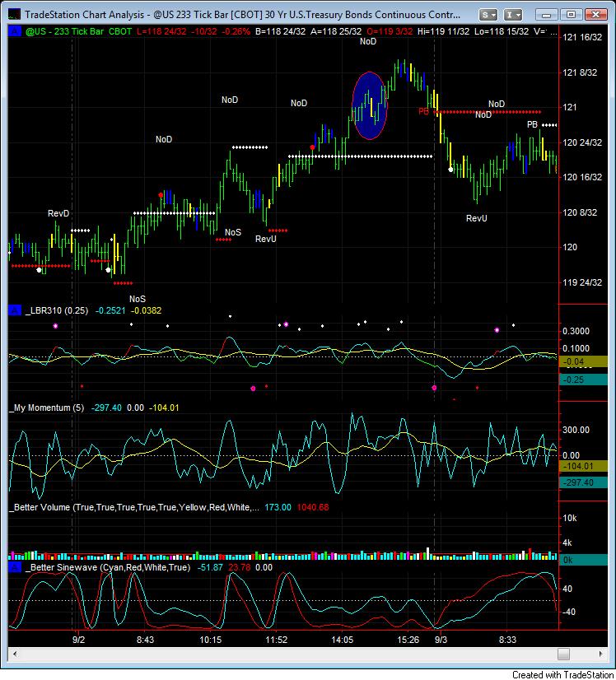
Task: Close the Chart Analysis window
Action: click(595, 15)
